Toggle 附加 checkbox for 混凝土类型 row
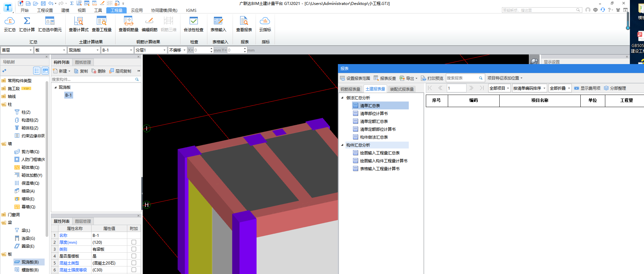Image resolution: width=644 pixels, height=274 pixels. (x=134, y=263)
